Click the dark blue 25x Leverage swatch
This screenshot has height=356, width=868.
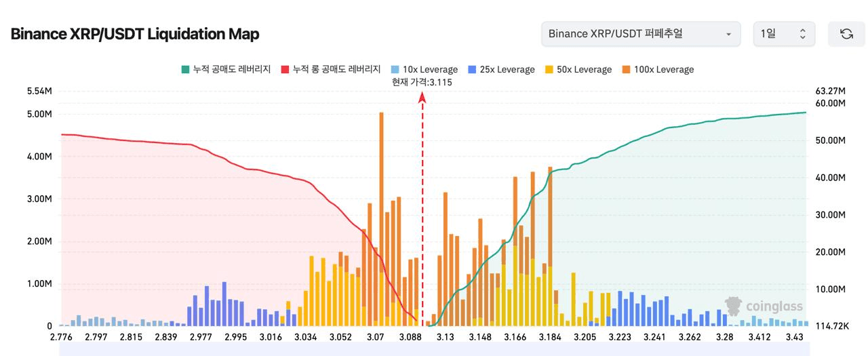click(472, 69)
